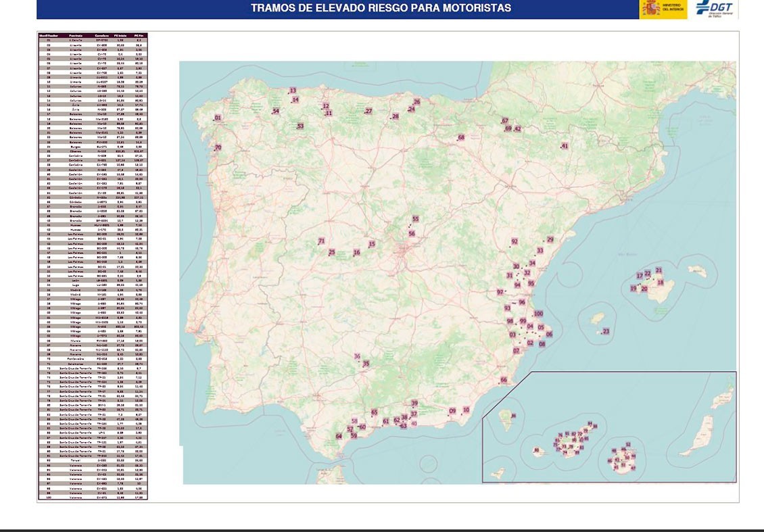Select map marker 33
The image size is (764, 532).
coord(540,251)
